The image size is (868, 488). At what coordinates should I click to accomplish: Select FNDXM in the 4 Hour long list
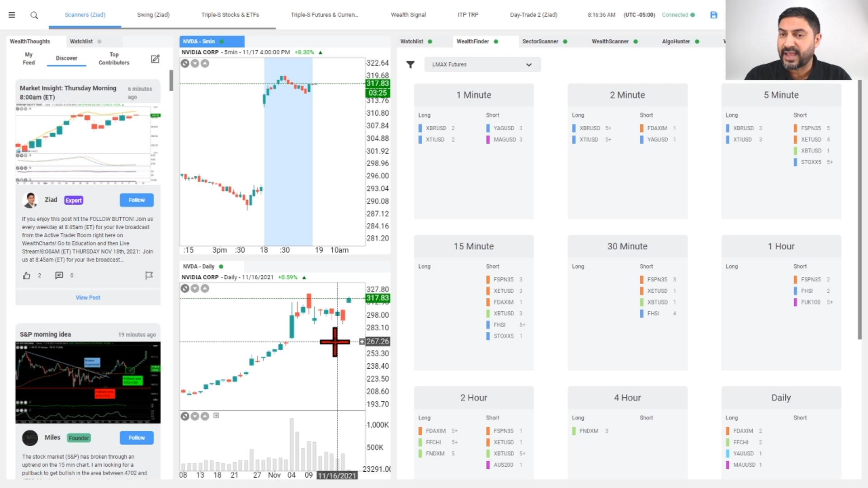point(590,431)
